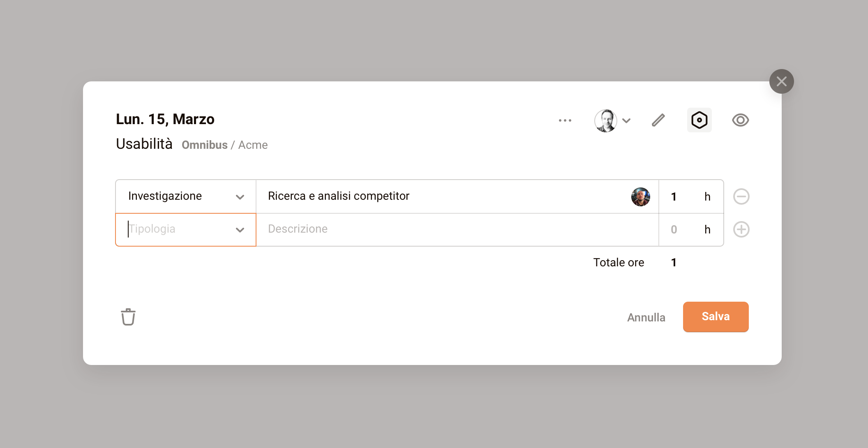
Task: Close the dialog with the X button
Action: pos(781,81)
